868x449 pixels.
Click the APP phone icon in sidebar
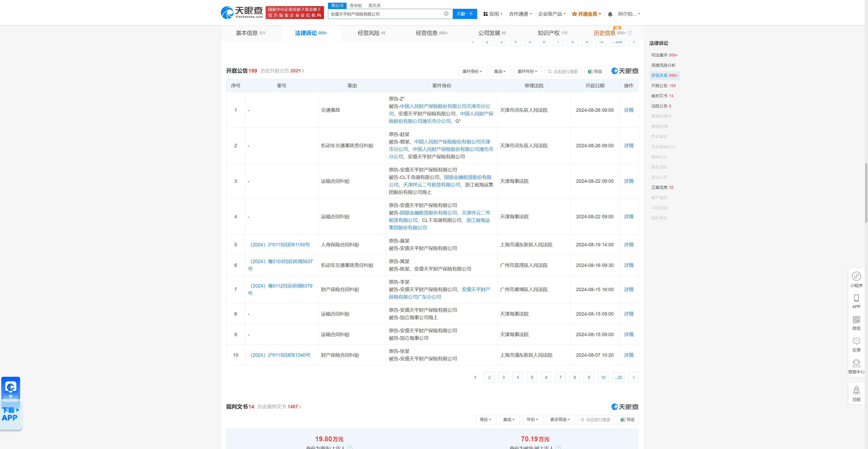[856, 298]
